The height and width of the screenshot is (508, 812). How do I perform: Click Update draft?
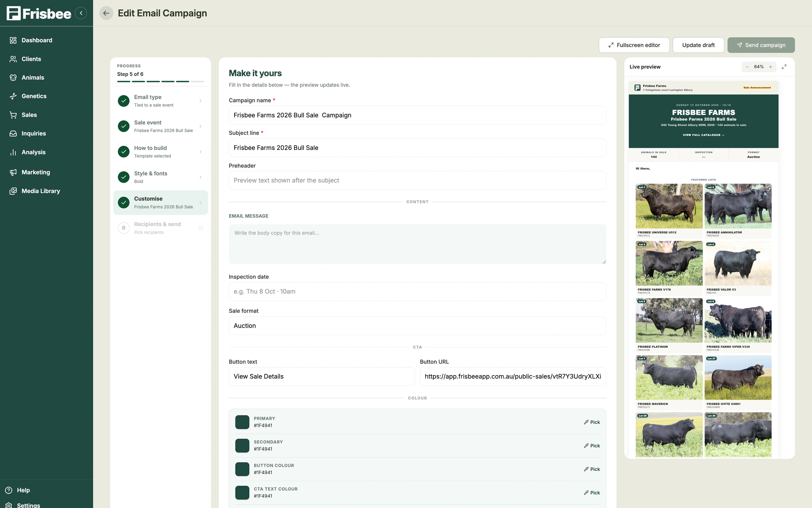point(698,45)
